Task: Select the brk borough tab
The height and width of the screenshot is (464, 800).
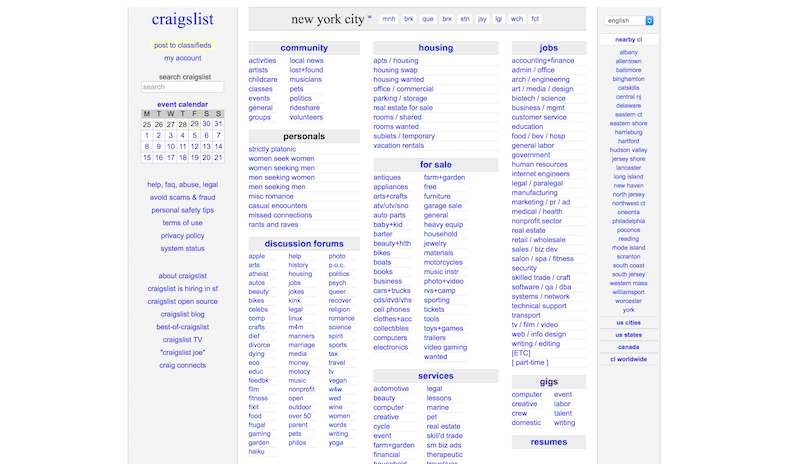Action: click(409, 19)
